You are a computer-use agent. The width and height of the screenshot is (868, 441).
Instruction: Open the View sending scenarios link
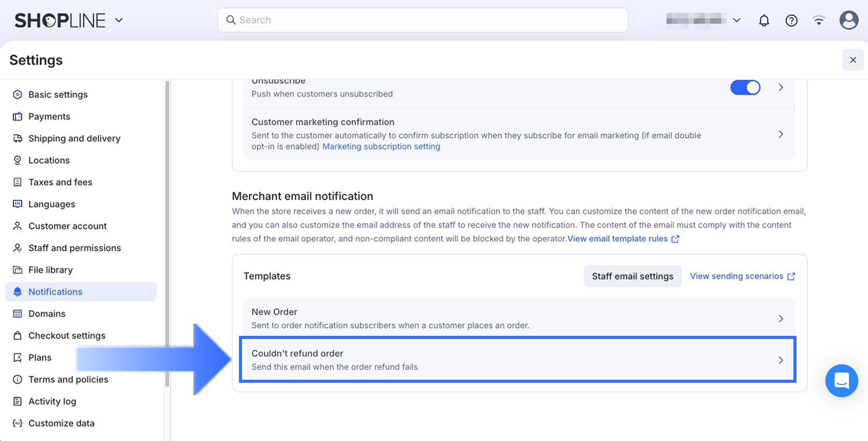click(x=742, y=276)
